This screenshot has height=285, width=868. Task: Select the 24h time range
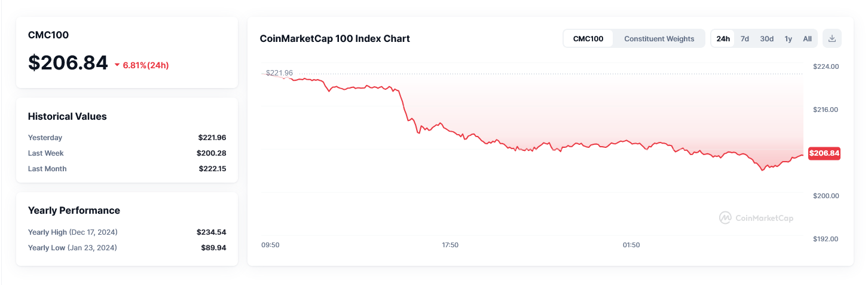723,39
